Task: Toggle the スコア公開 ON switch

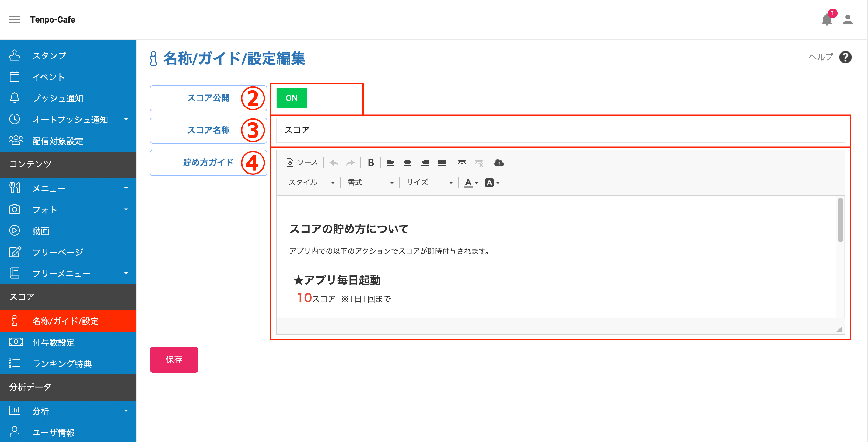Action: pyautogui.click(x=307, y=98)
